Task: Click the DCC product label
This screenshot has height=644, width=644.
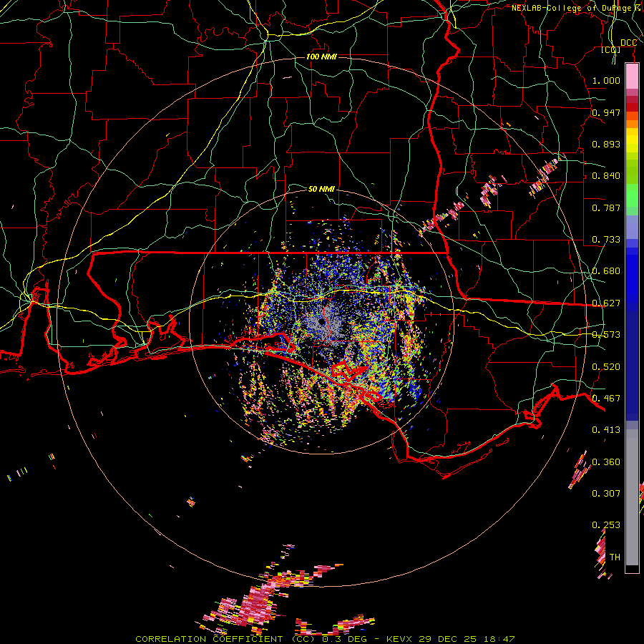Action: pos(628,43)
